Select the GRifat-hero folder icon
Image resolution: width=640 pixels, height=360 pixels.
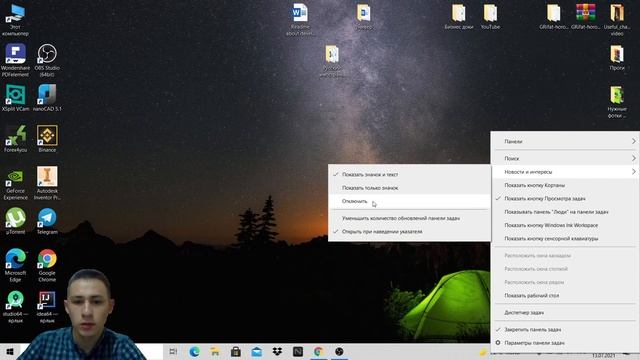[553, 17]
